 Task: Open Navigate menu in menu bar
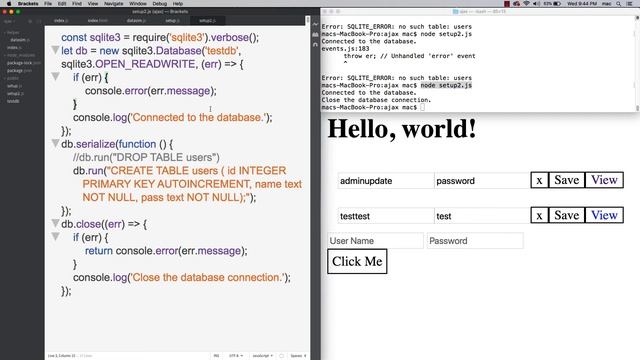[x=113, y=3]
